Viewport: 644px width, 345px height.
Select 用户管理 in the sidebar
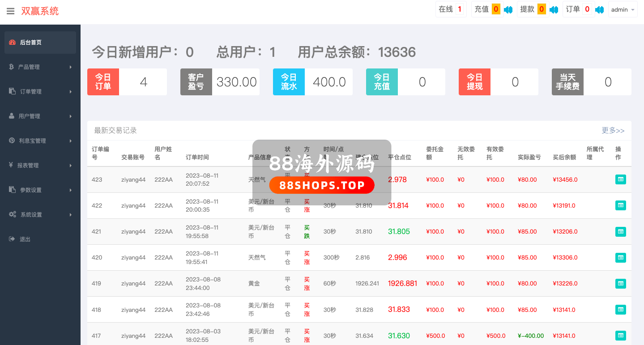coord(40,116)
